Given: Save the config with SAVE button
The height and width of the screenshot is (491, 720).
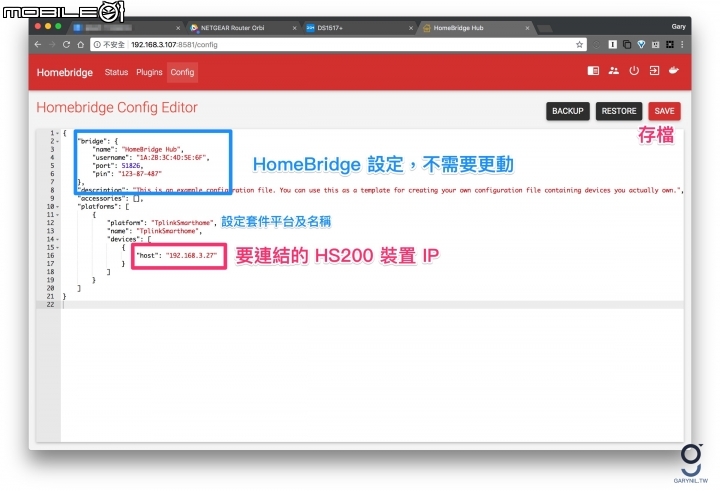Looking at the screenshot, I should 664,111.
